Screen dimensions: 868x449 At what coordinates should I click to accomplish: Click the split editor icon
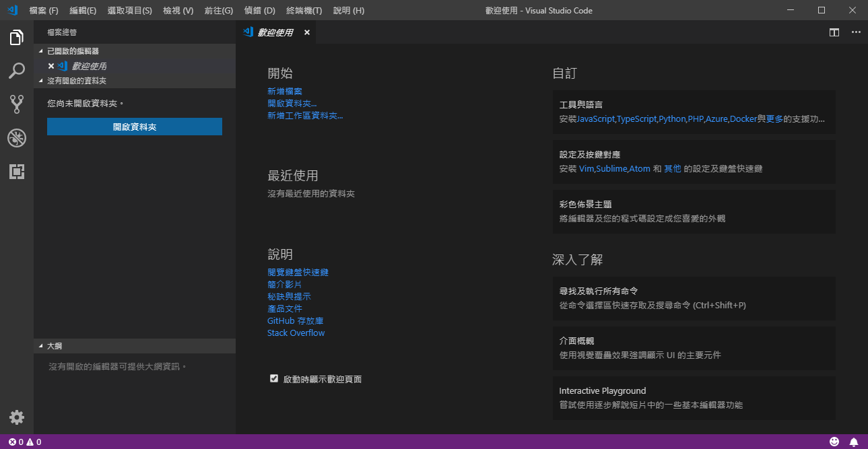tap(834, 32)
